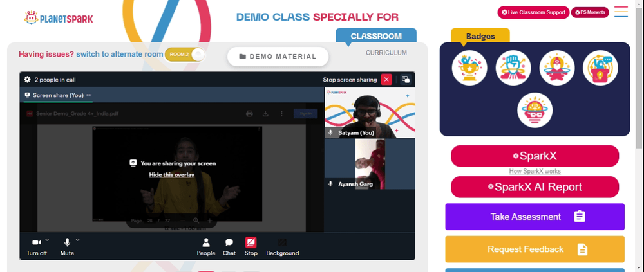Open the hamburger menu icon

click(x=621, y=12)
